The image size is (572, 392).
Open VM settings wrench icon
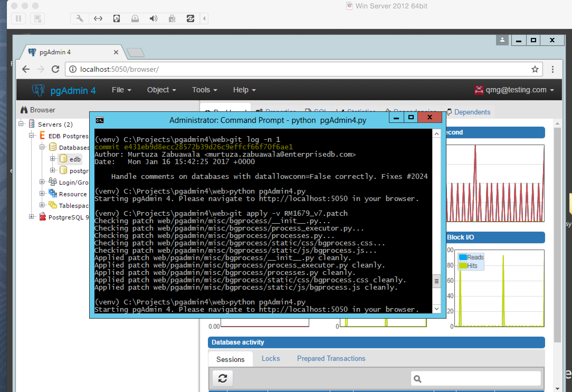pos(79,19)
